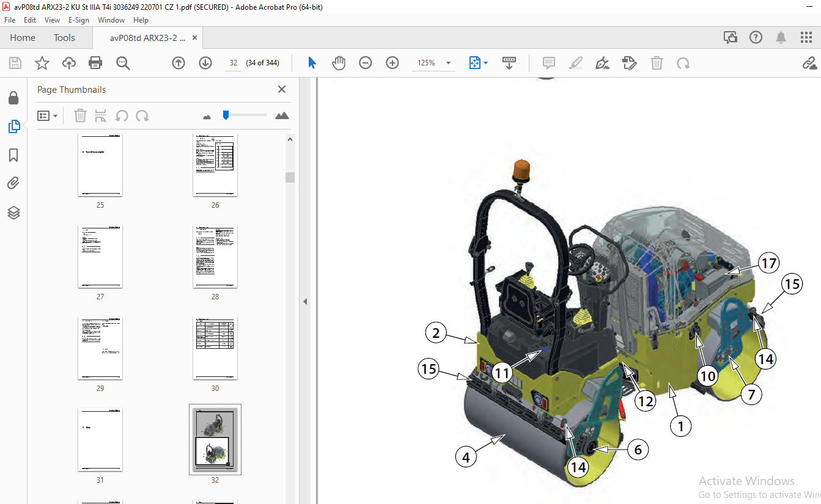The image size is (821, 504).
Task: Open the Attachments paperclip panel
Action: (13, 183)
